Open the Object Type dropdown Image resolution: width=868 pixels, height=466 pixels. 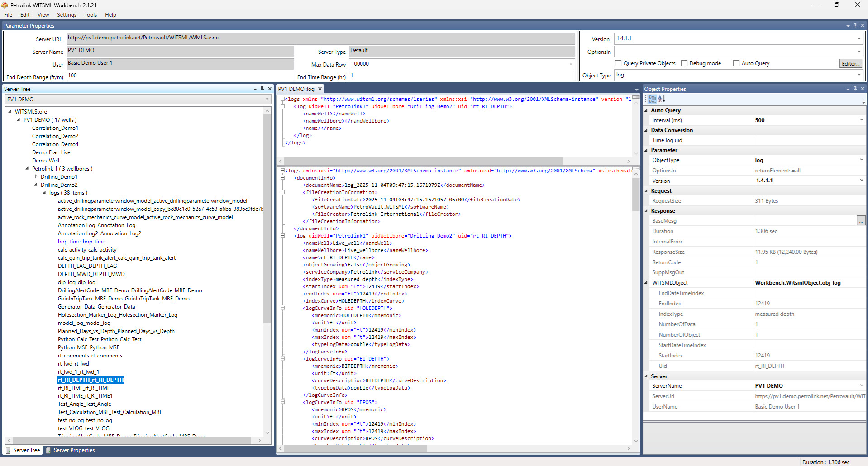858,75
